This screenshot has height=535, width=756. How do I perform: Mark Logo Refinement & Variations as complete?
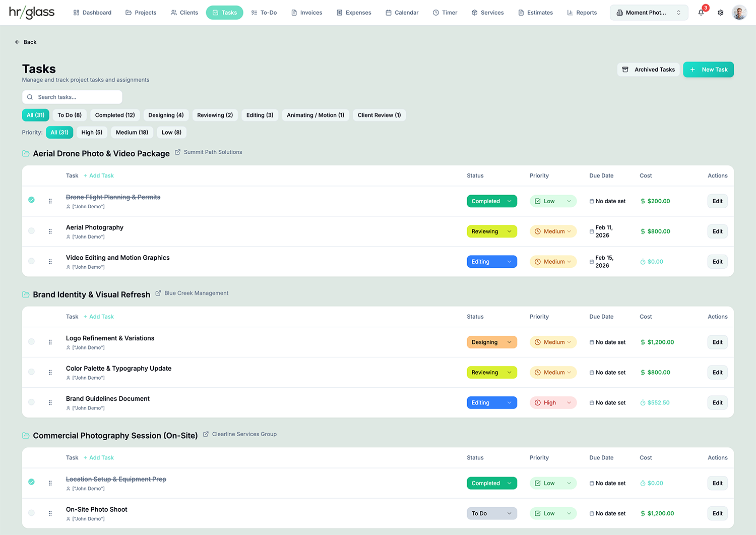coord(31,342)
